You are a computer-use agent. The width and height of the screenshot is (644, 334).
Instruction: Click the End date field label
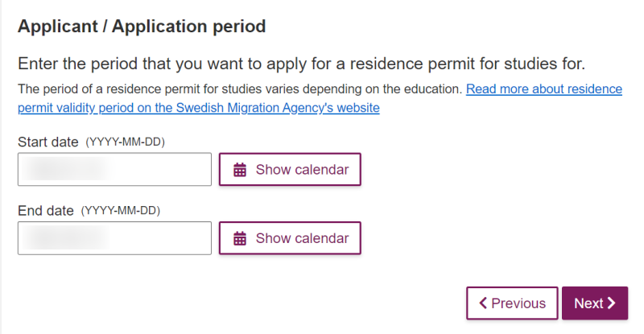tap(46, 210)
